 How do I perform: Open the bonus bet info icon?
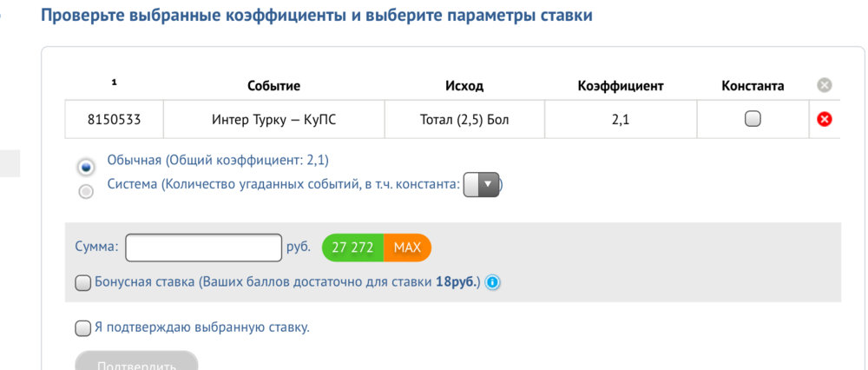[492, 282]
